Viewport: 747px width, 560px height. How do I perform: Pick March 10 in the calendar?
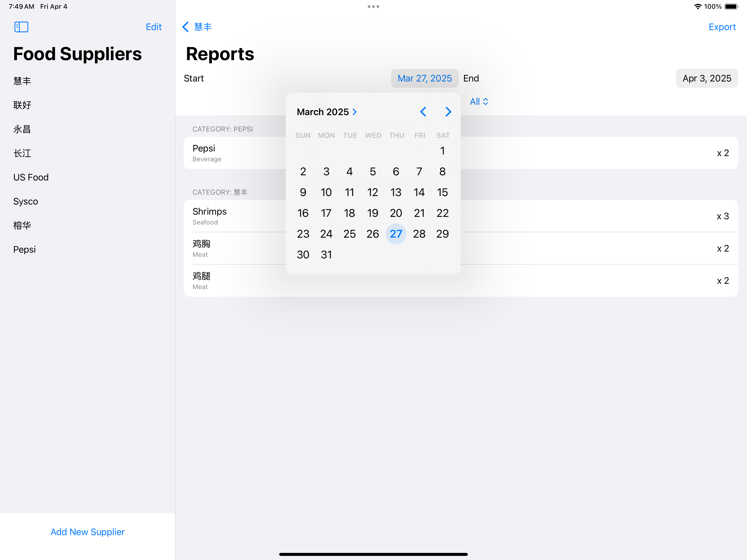pos(326,192)
